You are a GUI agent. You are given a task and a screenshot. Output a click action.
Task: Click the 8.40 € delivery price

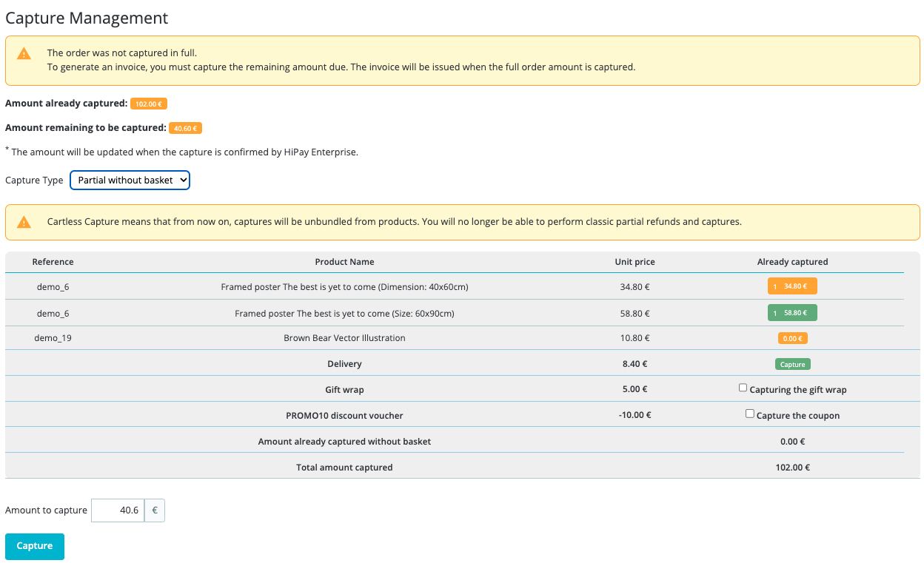click(635, 364)
